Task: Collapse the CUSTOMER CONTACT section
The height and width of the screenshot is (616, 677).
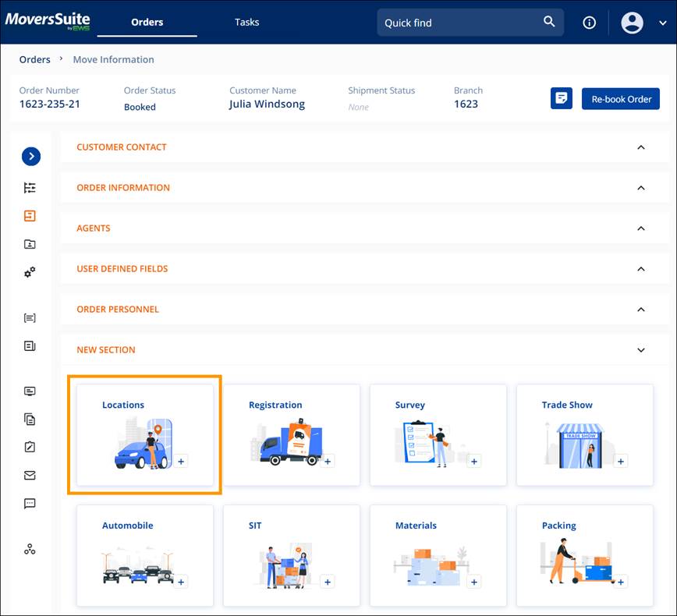Action: pyautogui.click(x=640, y=147)
